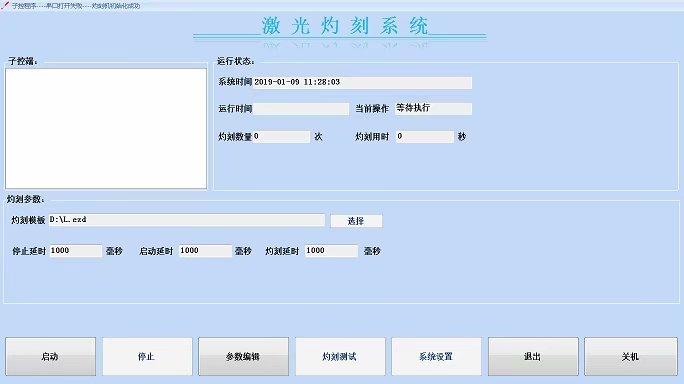Click inside the 子控端 list box

pyautogui.click(x=106, y=128)
